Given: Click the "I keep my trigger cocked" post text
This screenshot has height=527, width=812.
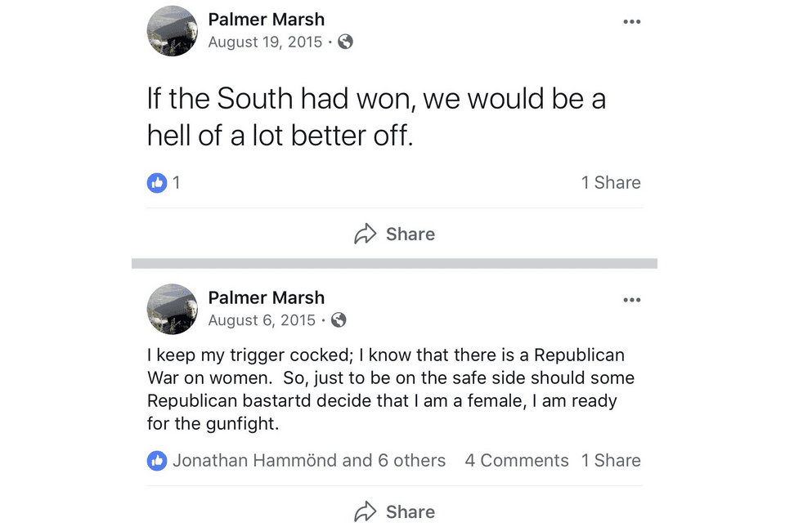Looking at the screenshot, I should (x=391, y=391).
